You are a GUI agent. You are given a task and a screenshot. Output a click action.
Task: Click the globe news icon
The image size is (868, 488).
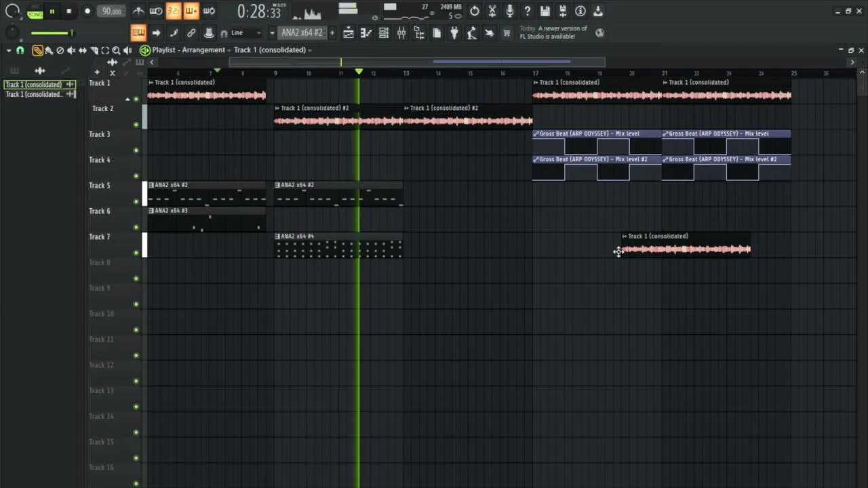(x=600, y=32)
